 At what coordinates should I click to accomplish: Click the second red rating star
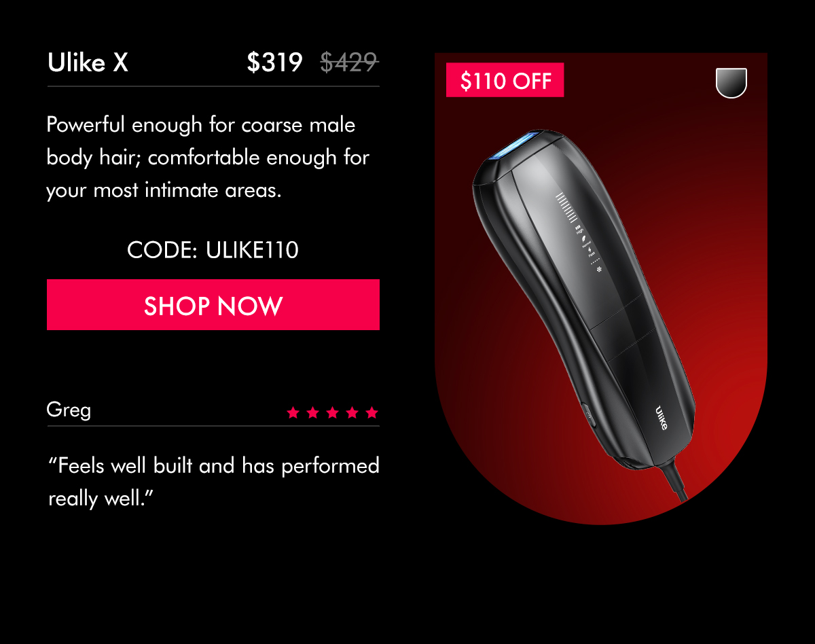(313, 412)
